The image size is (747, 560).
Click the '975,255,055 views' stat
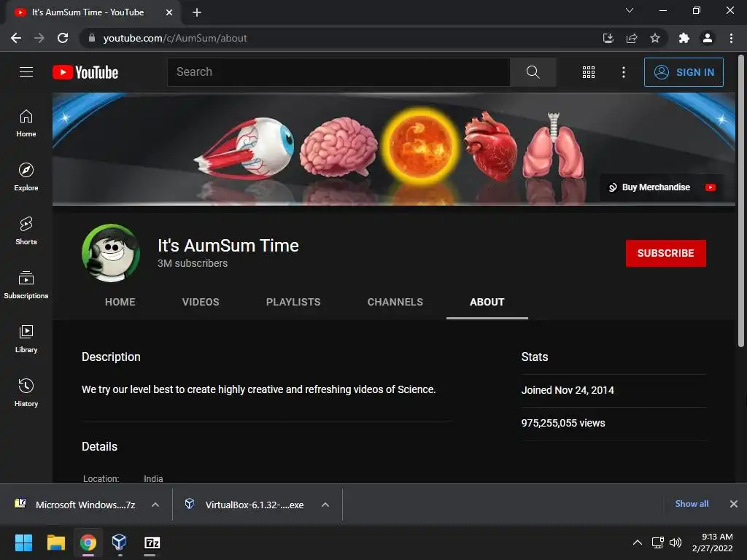tap(563, 423)
